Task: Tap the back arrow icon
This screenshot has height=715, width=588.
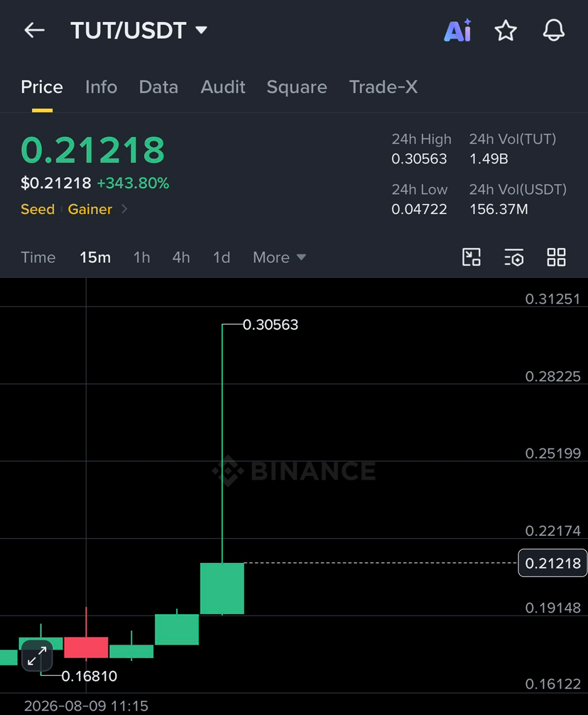Action: click(35, 31)
